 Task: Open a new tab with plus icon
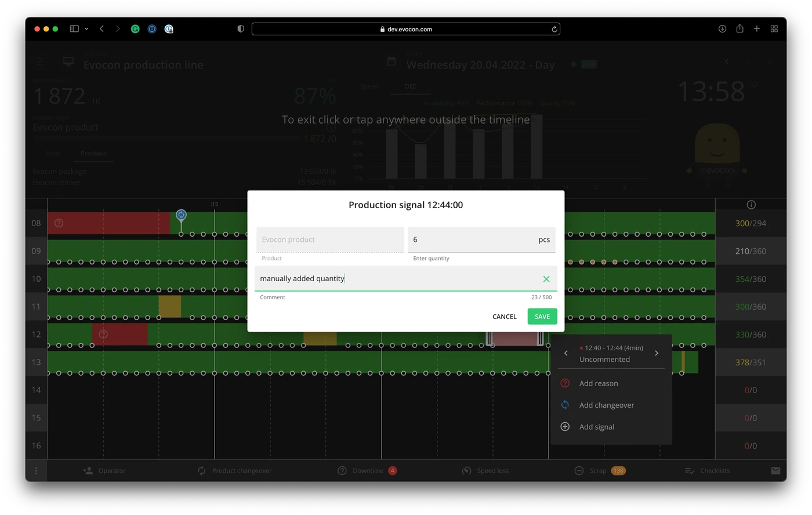pyautogui.click(x=757, y=29)
